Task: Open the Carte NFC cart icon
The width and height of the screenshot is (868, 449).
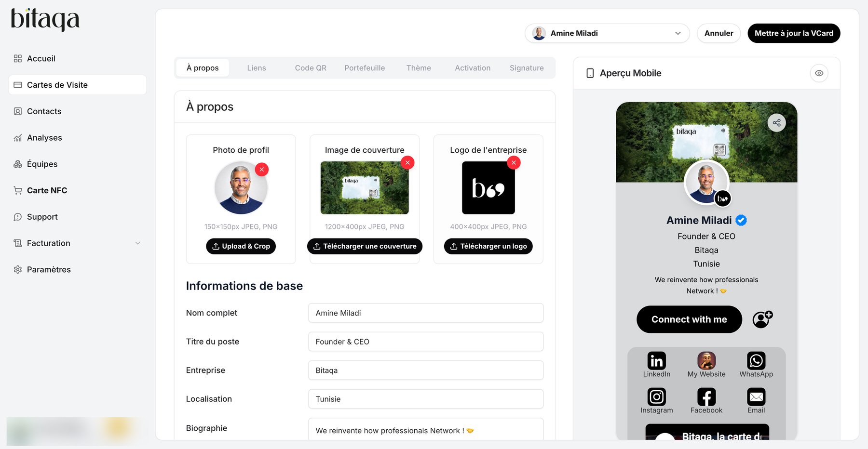Action: 18,190
